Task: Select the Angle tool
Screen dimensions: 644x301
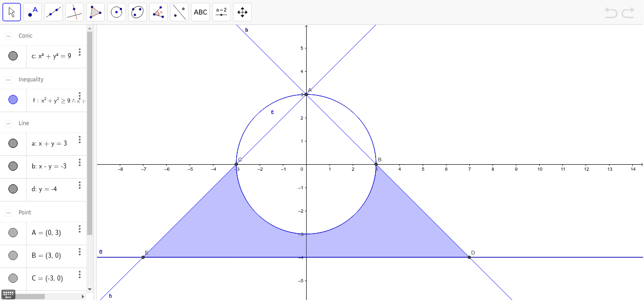Action: coord(158,12)
